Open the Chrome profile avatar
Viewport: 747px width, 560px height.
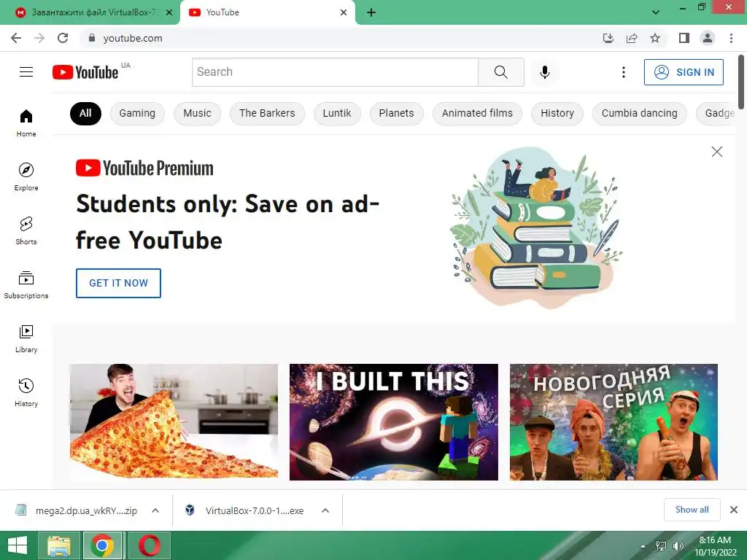[x=708, y=38]
